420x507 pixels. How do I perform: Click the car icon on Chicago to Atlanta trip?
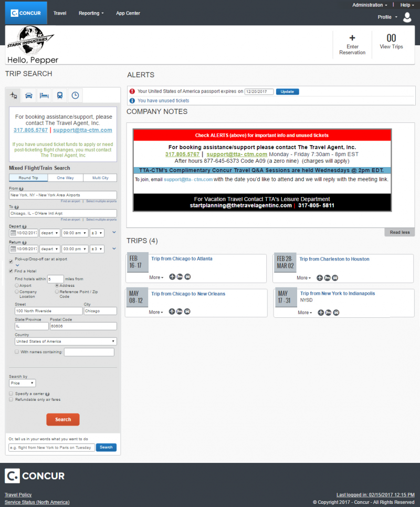tap(188, 277)
